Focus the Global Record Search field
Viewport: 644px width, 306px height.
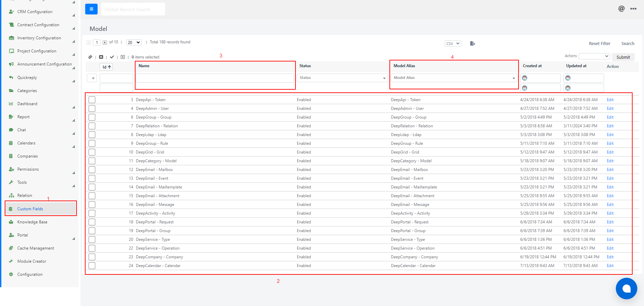pos(133,9)
